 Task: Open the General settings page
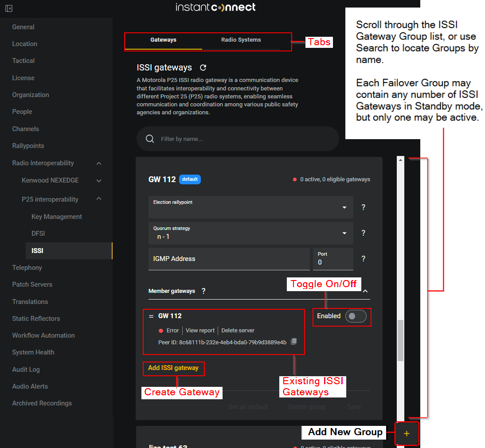click(23, 27)
